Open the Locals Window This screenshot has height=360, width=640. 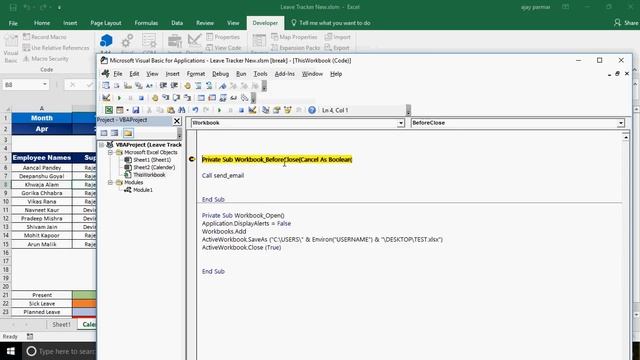pos(201,98)
